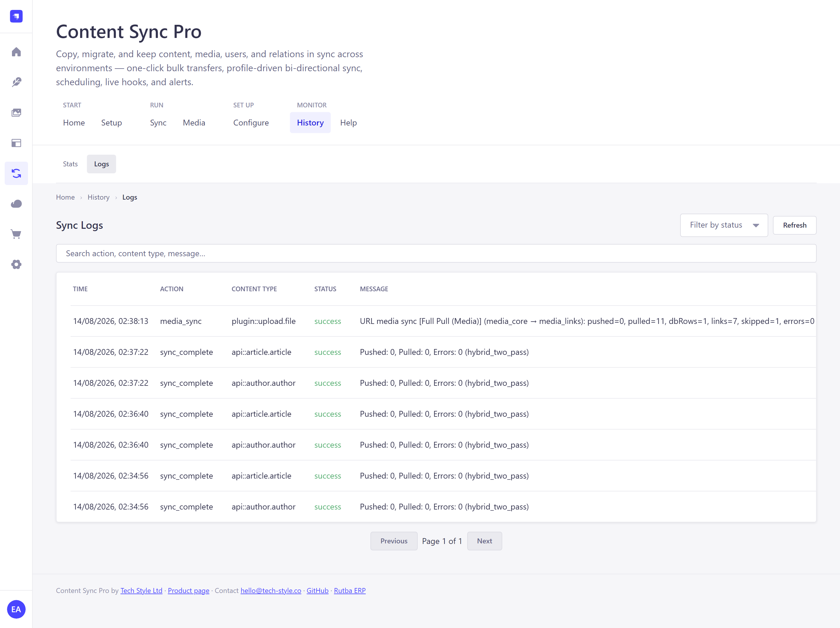
Task: Click the STATUS column header
Action: [325, 289]
